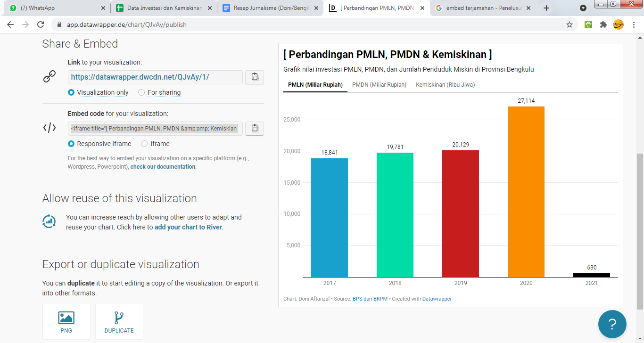Image resolution: width=644 pixels, height=343 pixels.
Task: Select the 'Visualization only' radio option
Action: (x=71, y=92)
